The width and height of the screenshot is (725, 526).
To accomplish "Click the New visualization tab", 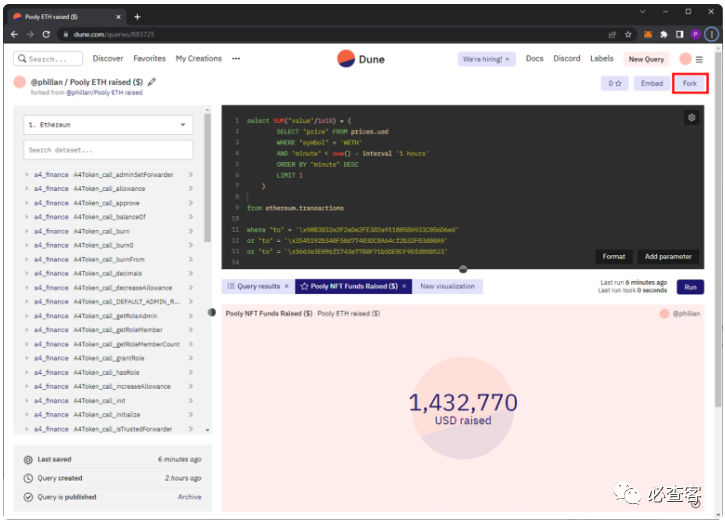I will (x=447, y=287).
